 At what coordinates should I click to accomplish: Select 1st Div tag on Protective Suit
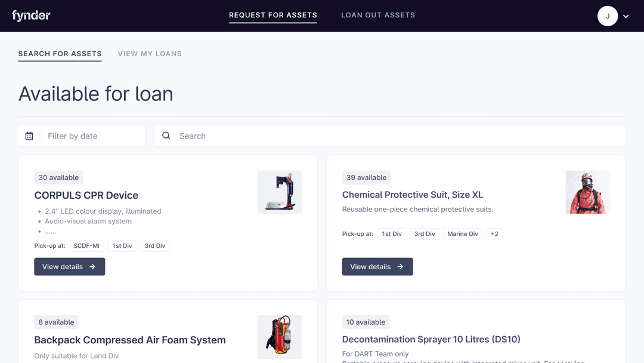[392, 234]
